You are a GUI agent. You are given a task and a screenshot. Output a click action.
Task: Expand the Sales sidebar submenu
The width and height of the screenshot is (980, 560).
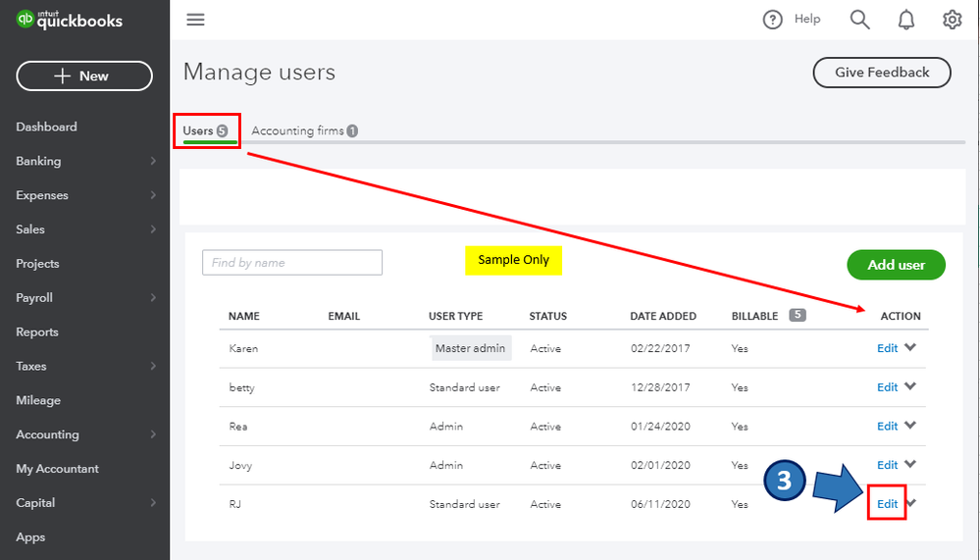[x=153, y=229]
